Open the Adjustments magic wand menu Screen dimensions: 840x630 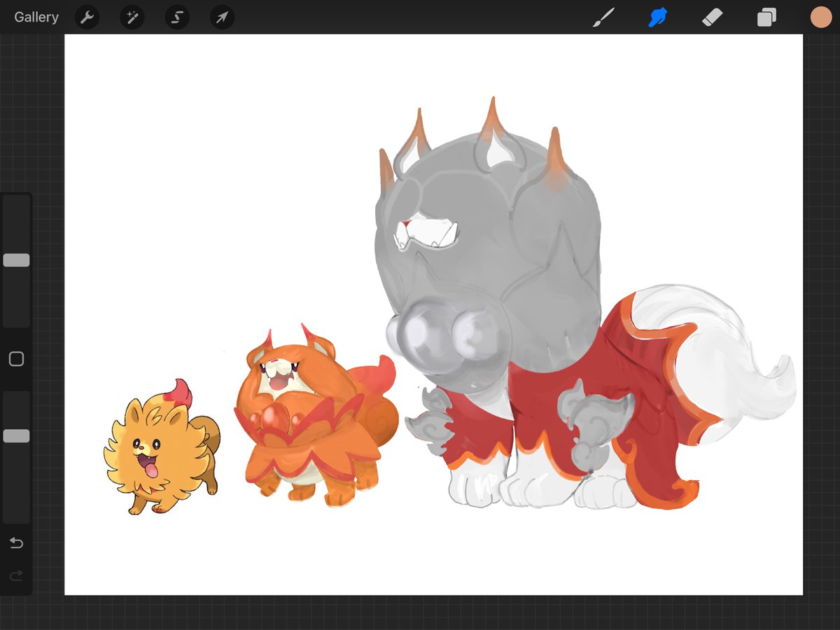pos(132,17)
